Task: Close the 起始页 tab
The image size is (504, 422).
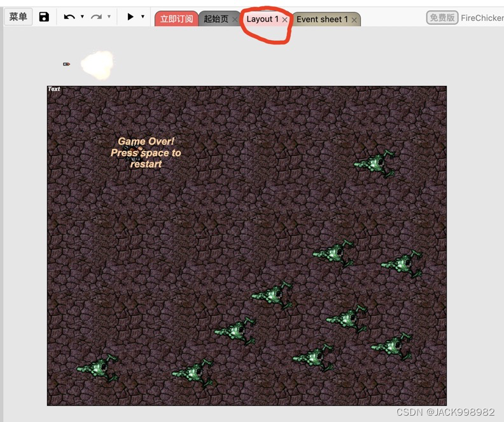Action: tap(235, 20)
